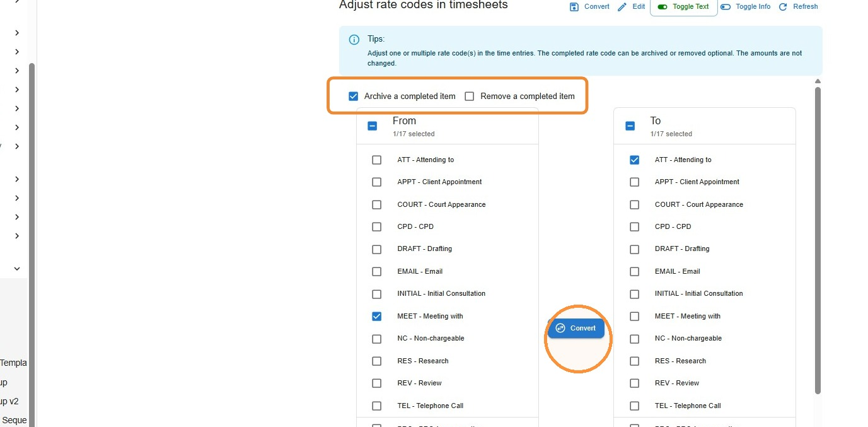This screenshot has width=868, height=427.
Task: Check APPT - Client Appointment in From list
Action: coord(377,182)
